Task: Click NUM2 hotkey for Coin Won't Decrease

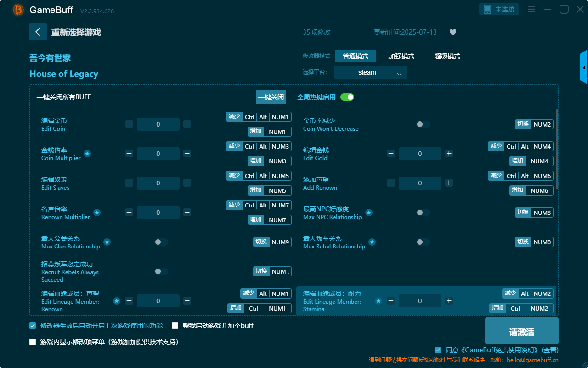Action: pyautogui.click(x=534, y=124)
